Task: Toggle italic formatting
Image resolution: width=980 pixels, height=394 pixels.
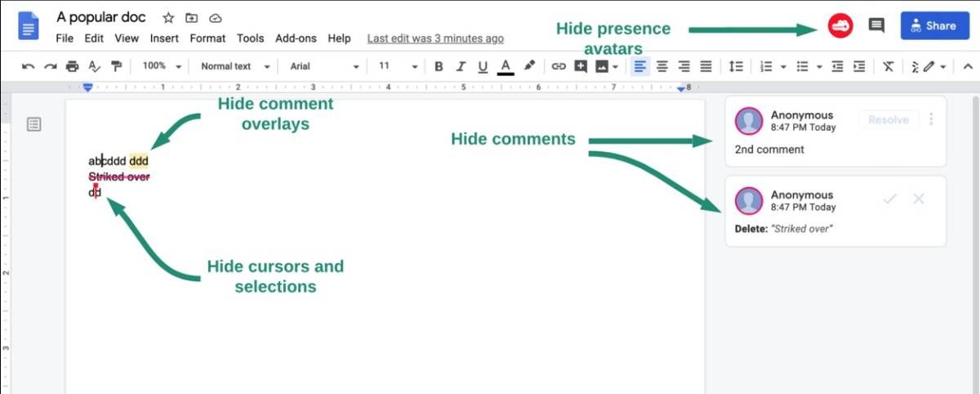Action: click(x=461, y=66)
